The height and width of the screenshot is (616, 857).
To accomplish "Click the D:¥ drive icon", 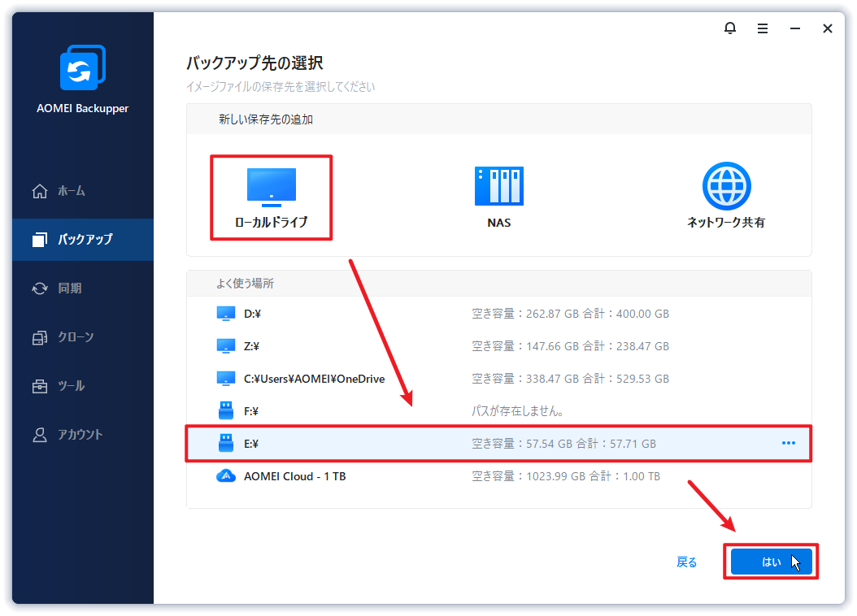I will tap(226, 314).
